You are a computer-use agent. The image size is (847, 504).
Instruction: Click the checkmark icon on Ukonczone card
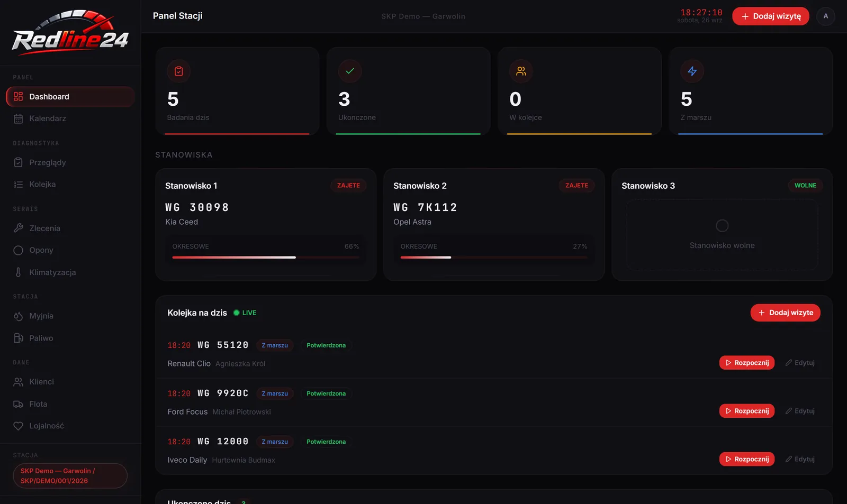coord(350,71)
